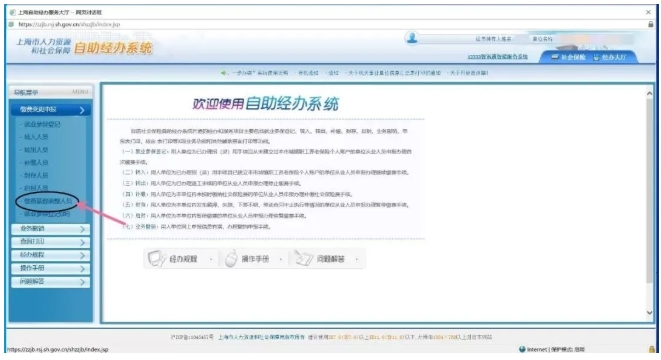
Task: Close the dialog window with the X
Action: point(648,12)
